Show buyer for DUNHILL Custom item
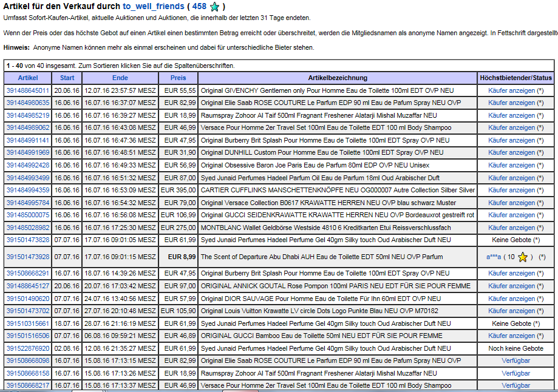Image resolution: width=558 pixels, height=392 pixels. (511, 152)
